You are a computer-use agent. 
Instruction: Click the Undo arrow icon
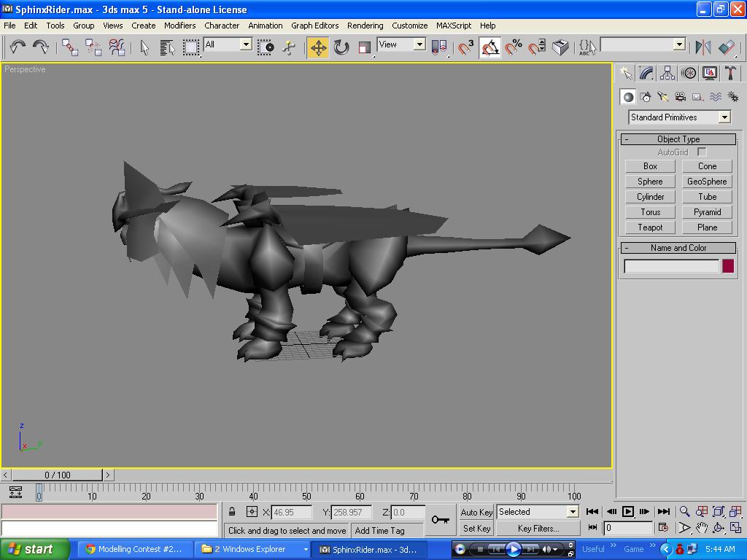point(18,47)
